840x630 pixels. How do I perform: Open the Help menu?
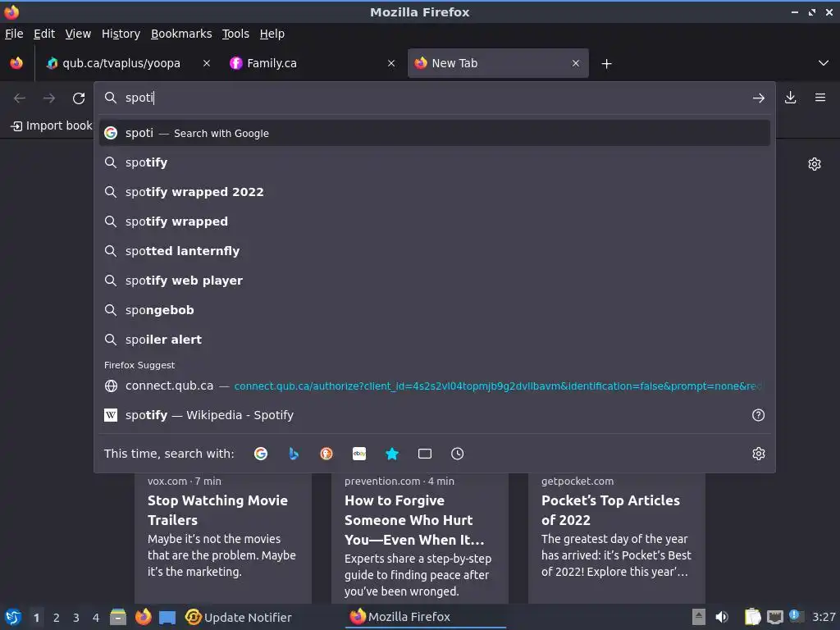pyautogui.click(x=272, y=34)
